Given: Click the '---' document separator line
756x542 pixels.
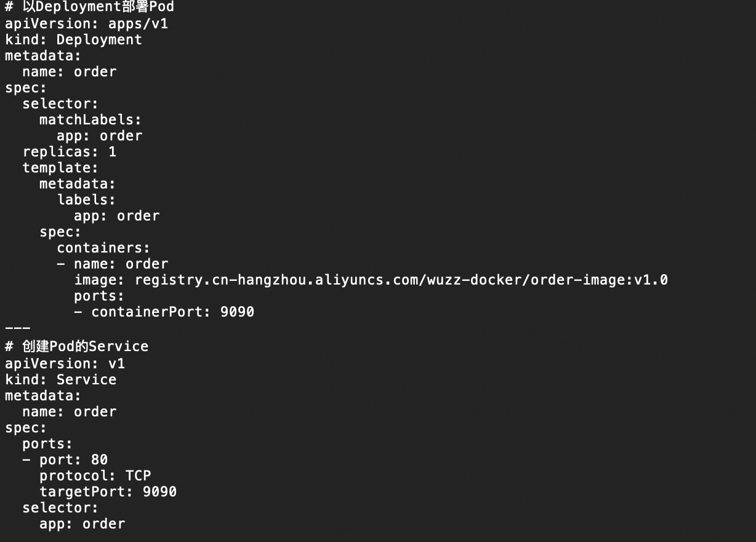Looking at the screenshot, I should 17,328.
